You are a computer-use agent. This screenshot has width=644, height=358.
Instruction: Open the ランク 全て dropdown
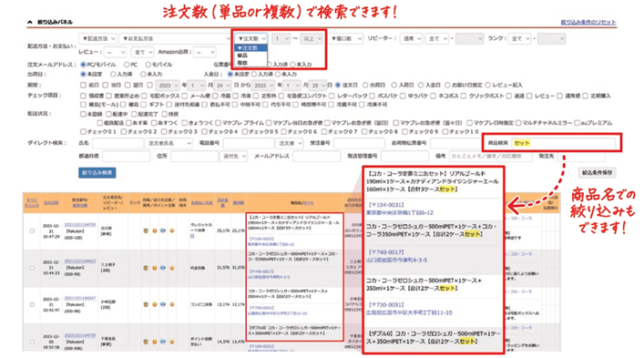(x=519, y=38)
